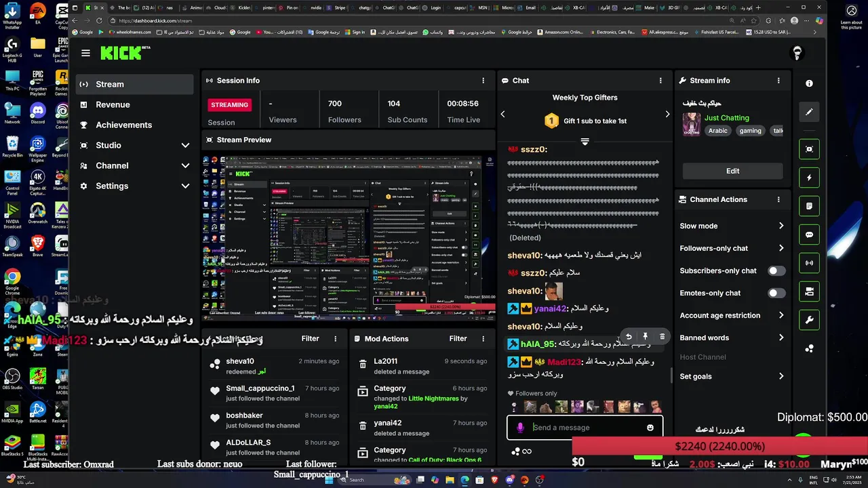
Task: Toggle the chat bubble icon in right dock
Action: pos(809,235)
